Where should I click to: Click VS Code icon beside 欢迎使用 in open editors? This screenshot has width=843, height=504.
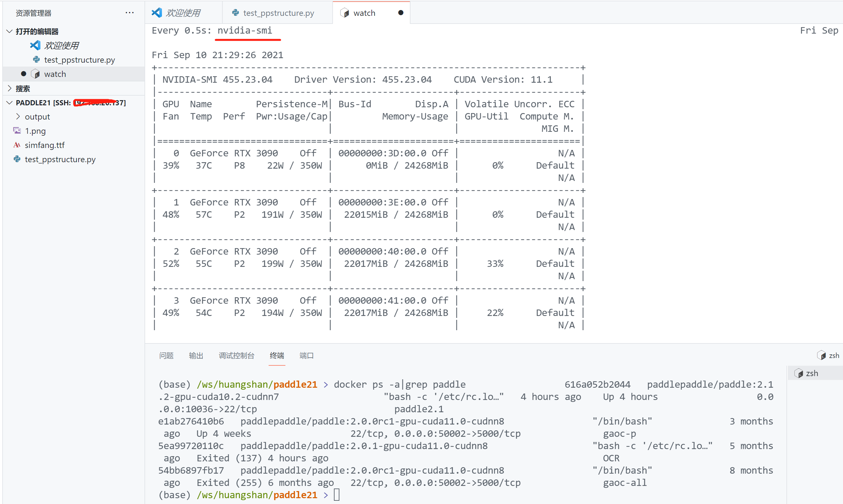(x=35, y=45)
